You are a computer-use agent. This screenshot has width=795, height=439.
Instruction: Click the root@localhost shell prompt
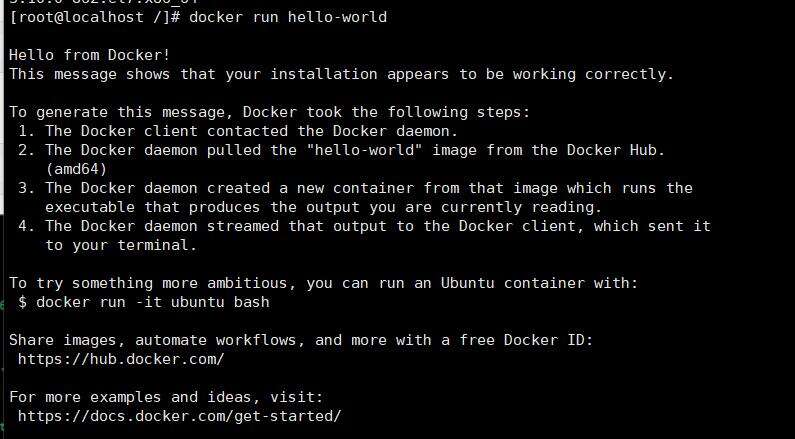coord(95,17)
